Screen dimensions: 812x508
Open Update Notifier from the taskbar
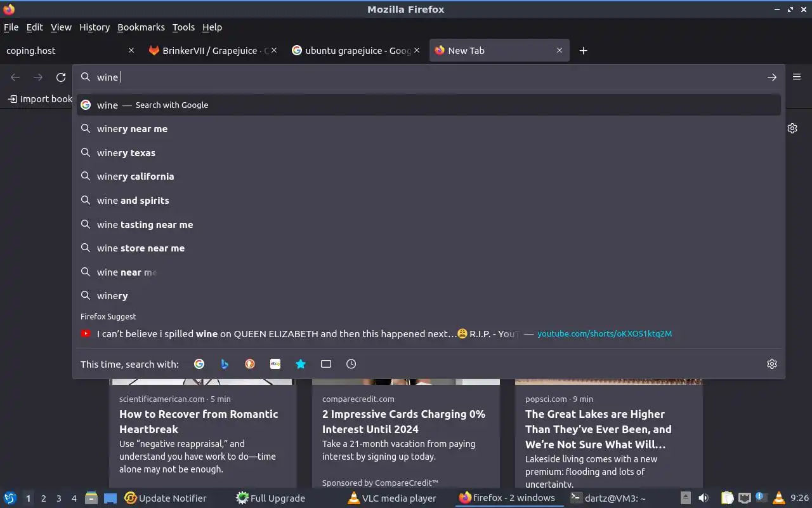(x=166, y=498)
